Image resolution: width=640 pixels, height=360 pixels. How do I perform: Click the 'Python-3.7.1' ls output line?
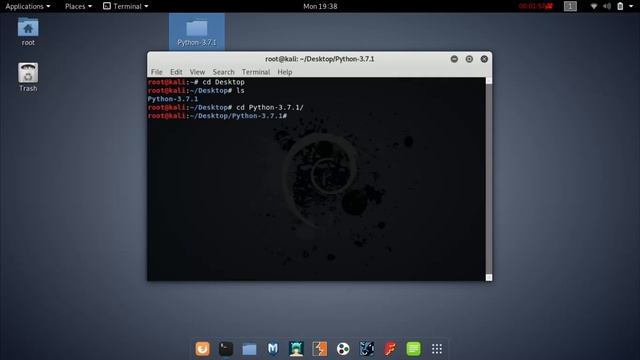pos(173,99)
